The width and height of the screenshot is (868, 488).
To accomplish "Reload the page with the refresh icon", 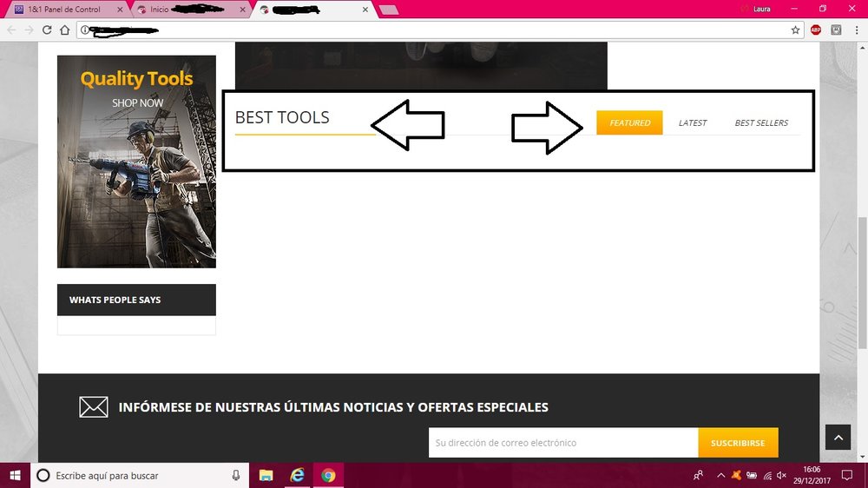I will pos(47,30).
